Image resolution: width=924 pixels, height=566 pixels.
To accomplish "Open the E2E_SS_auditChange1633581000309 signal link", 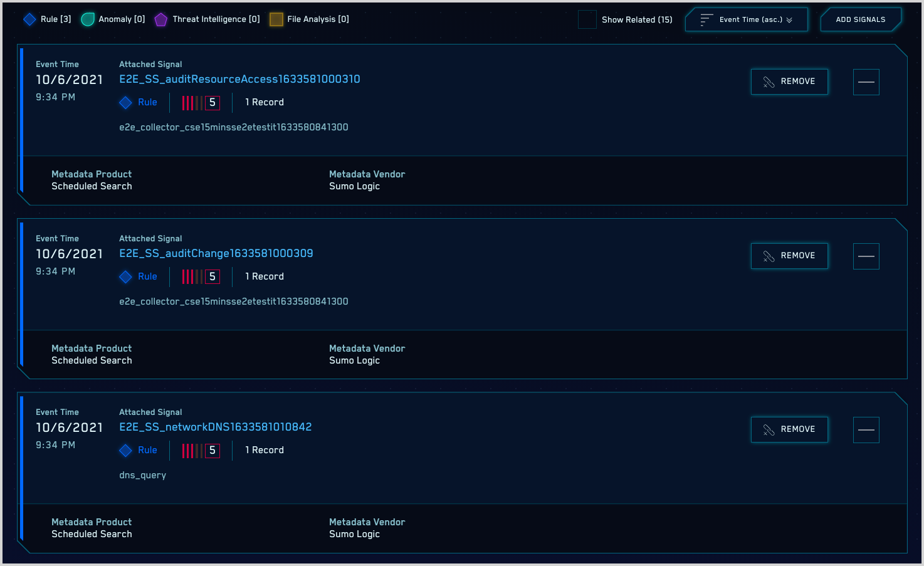I will click(216, 253).
